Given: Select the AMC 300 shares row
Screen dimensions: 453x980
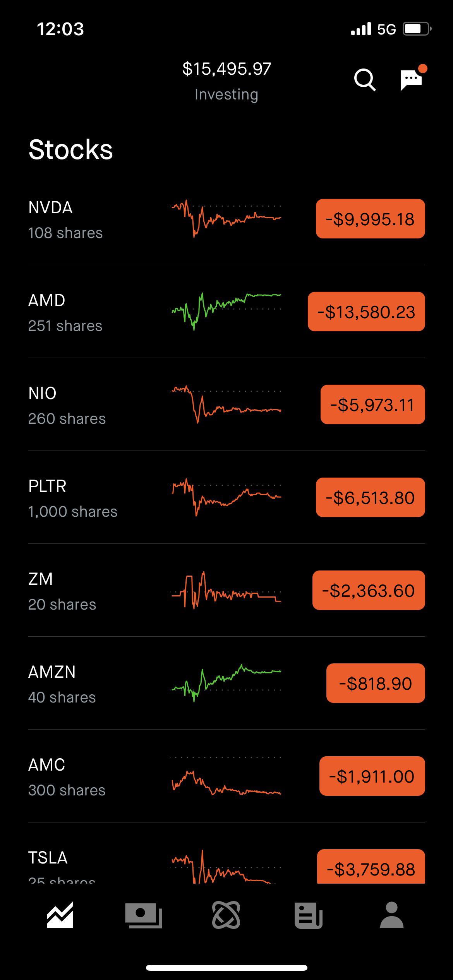Looking at the screenshot, I should tap(67, 776).
